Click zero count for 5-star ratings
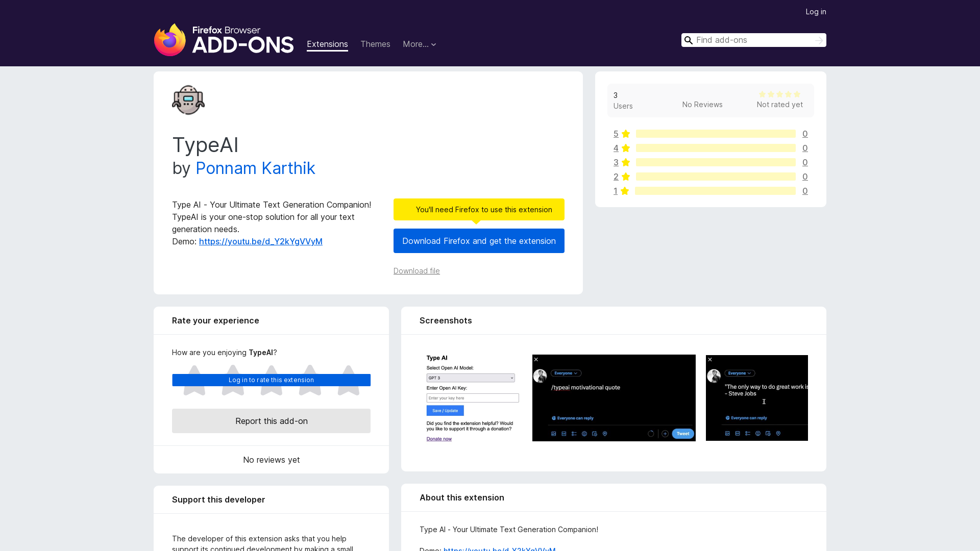Image resolution: width=980 pixels, height=551 pixels. (x=805, y=134)
